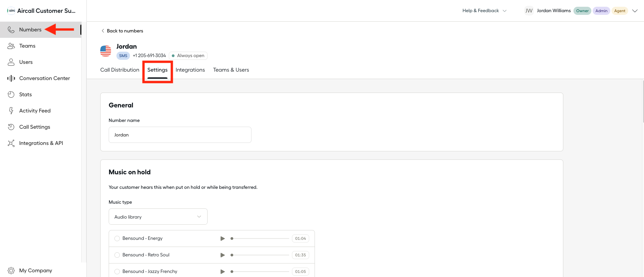The image size is (644, 277).
Task: Click the 01:05 duration label
Action: pyautogui.click(x=300, y=272)
